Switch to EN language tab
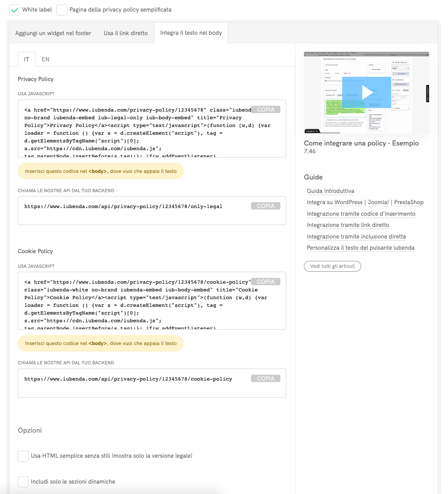This screenshot has width=448, height=494. [46, 59]
